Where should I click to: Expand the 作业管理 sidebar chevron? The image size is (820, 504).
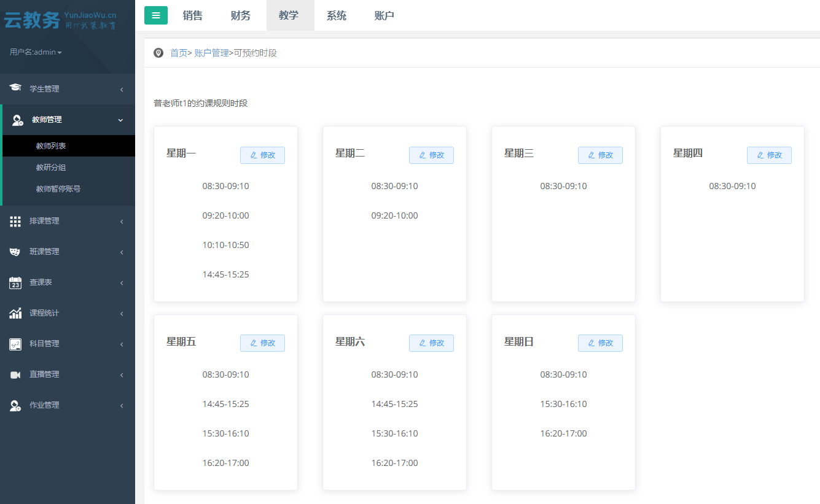(x=122, y=406)
